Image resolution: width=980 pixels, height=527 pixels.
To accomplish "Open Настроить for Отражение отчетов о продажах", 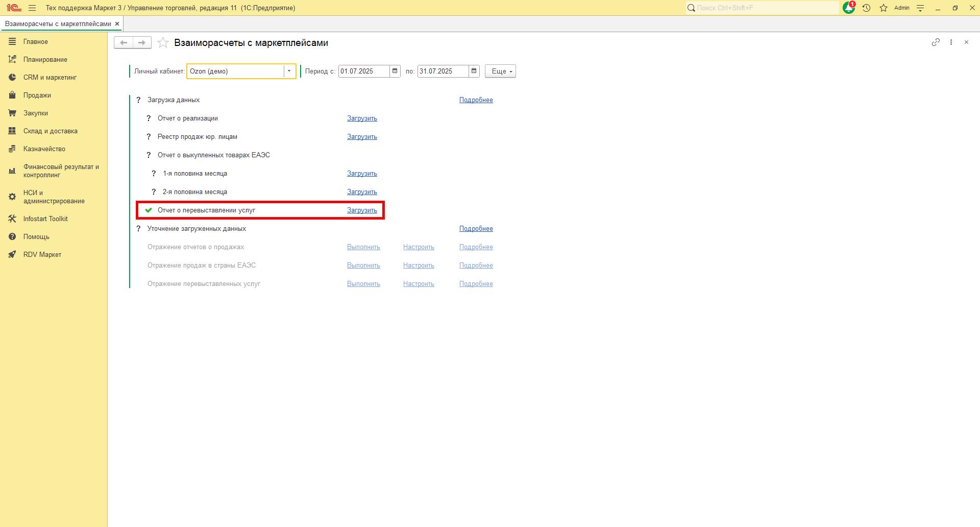I will tap(419, 247).
